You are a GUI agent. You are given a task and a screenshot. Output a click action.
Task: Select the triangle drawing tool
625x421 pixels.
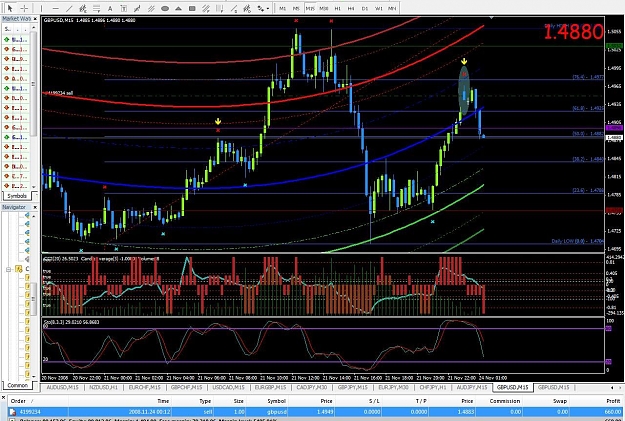pos(178,8)
